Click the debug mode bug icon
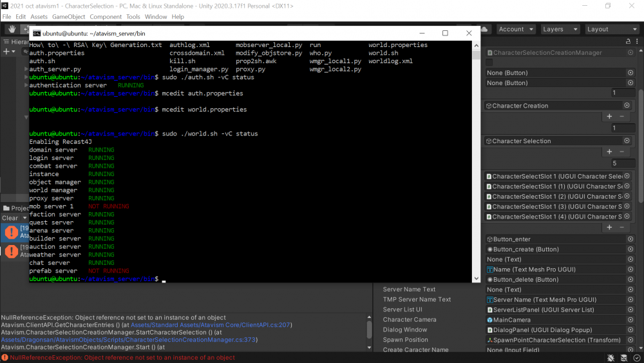The height and width of the screenshot is (363, 644). pos(610,358)
